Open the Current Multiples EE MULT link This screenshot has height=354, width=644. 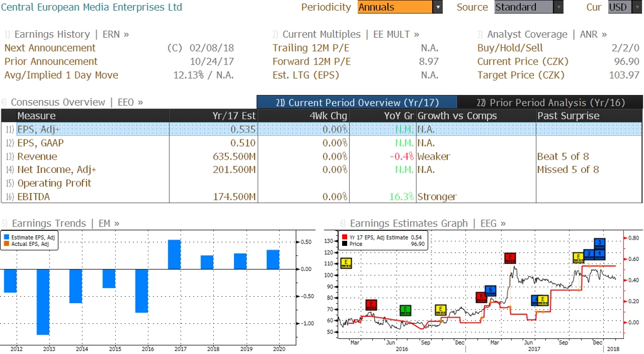tap(350, 35)
